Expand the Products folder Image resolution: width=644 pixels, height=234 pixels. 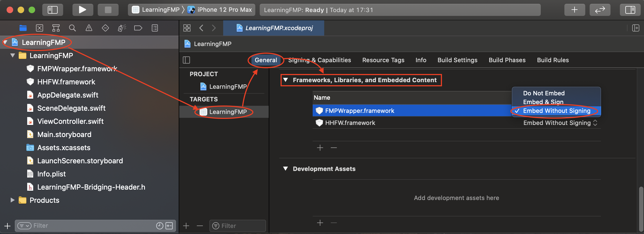[13, 200]
